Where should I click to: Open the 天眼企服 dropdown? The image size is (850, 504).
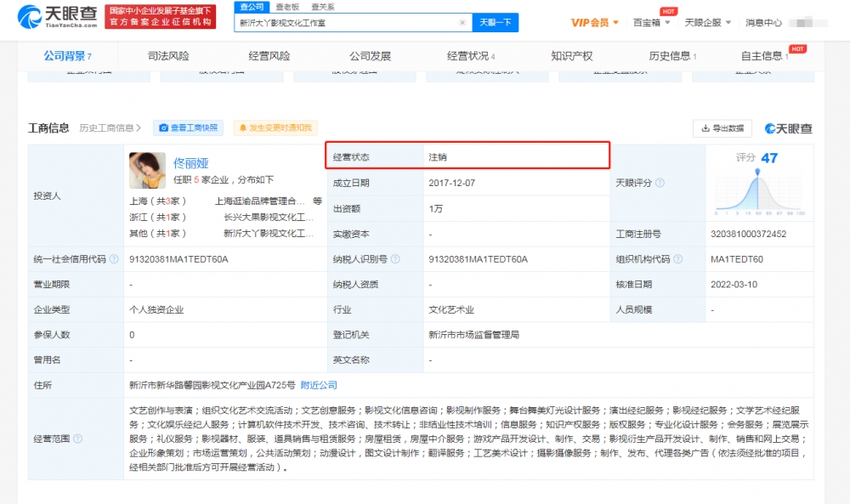(707, 23)
